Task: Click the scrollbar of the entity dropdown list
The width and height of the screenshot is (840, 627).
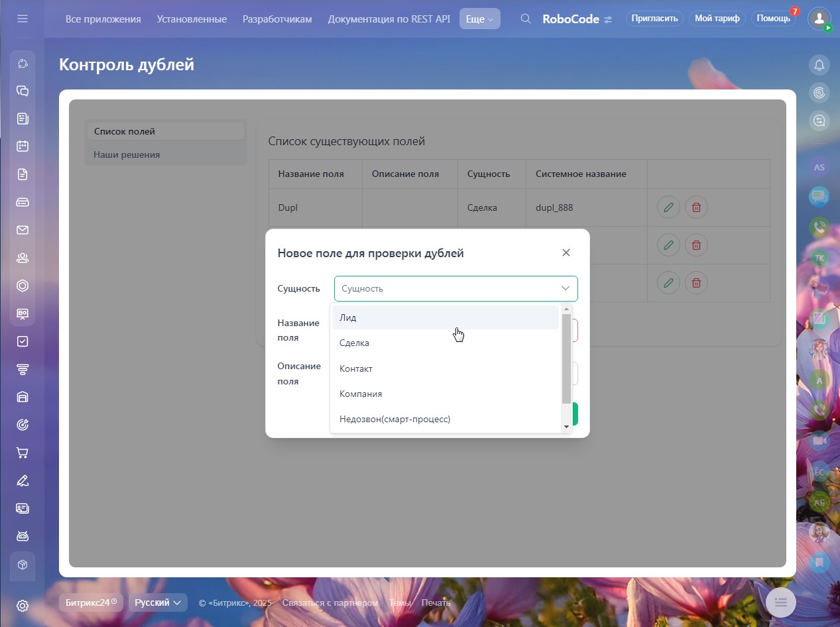Action: (566, 358)
